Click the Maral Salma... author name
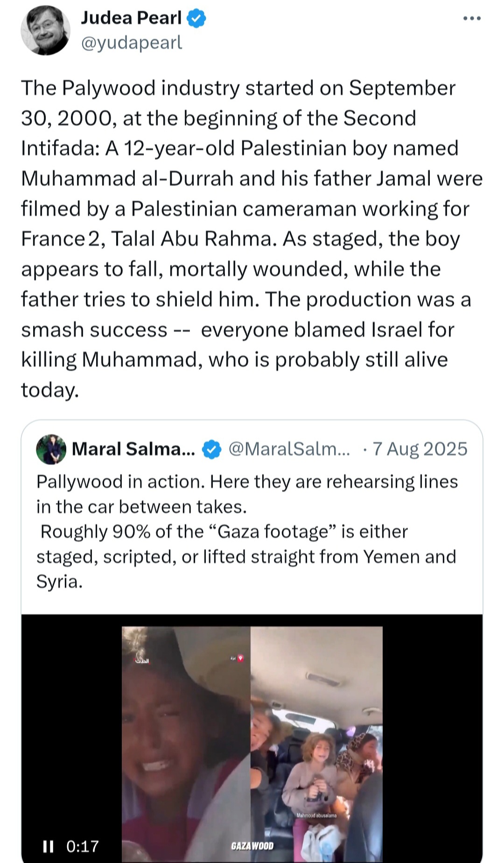The image size is (504, 863). pos(133,449)
